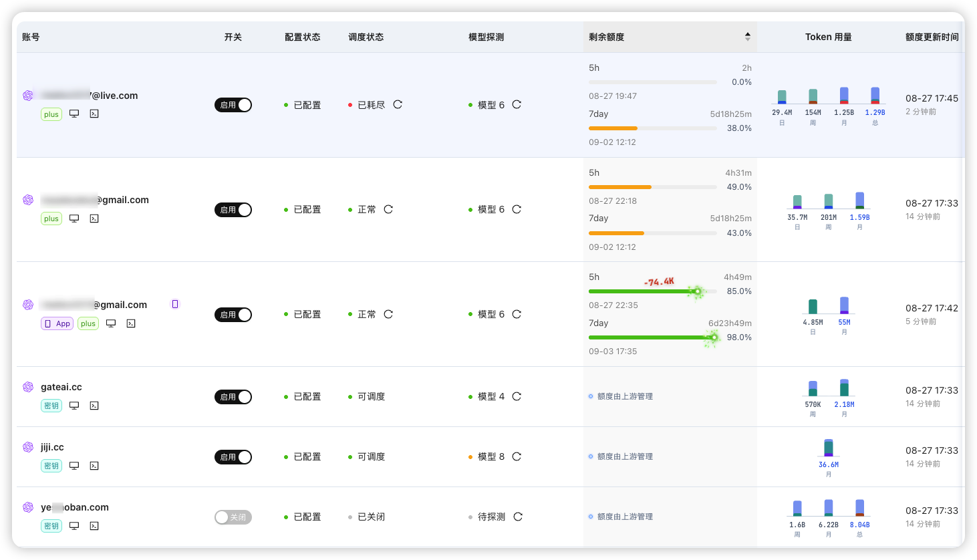
Task: Click the 5h 49.0% progress bar
Action: [652, 187]
